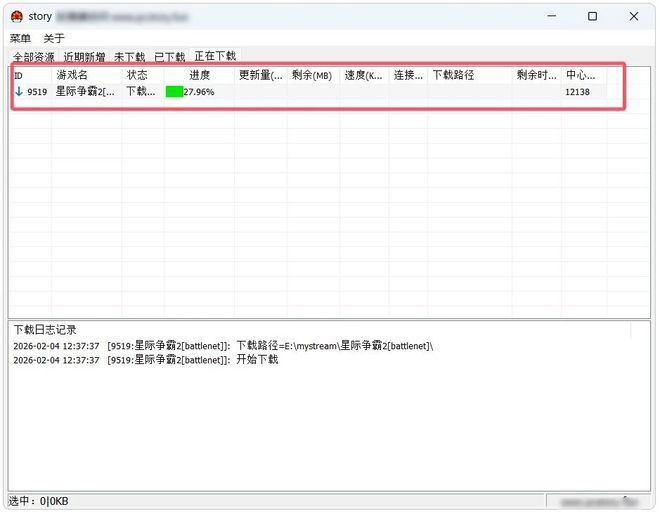Sort by the ID column header
660x514 pixels.
coord(31,75)
